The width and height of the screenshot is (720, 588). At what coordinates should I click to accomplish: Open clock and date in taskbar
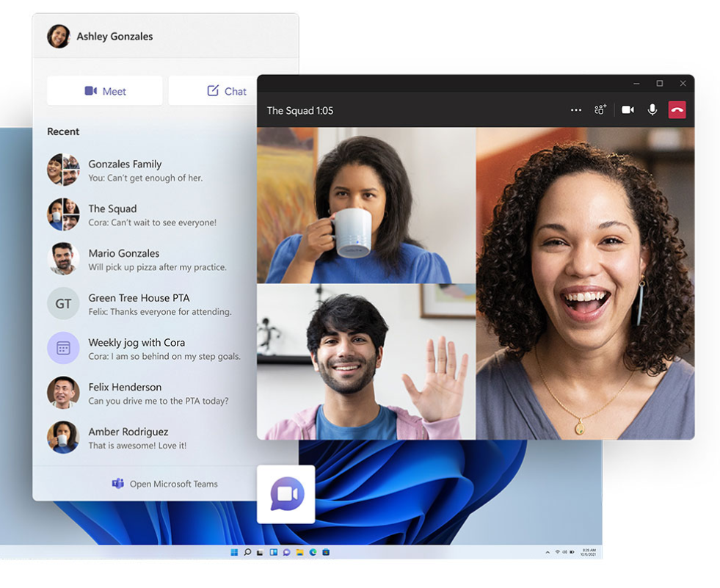[x=588, y=552]
